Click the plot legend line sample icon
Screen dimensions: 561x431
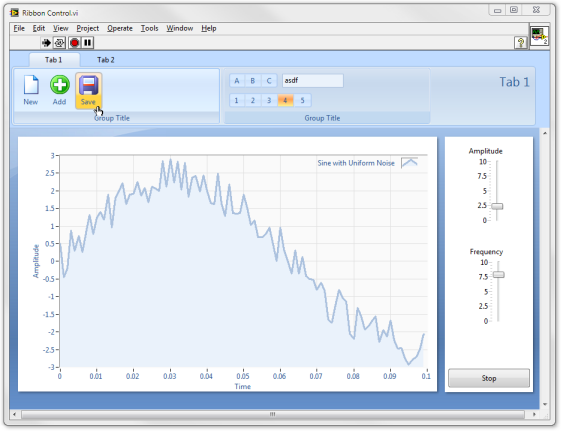click(x=409, y=163)
